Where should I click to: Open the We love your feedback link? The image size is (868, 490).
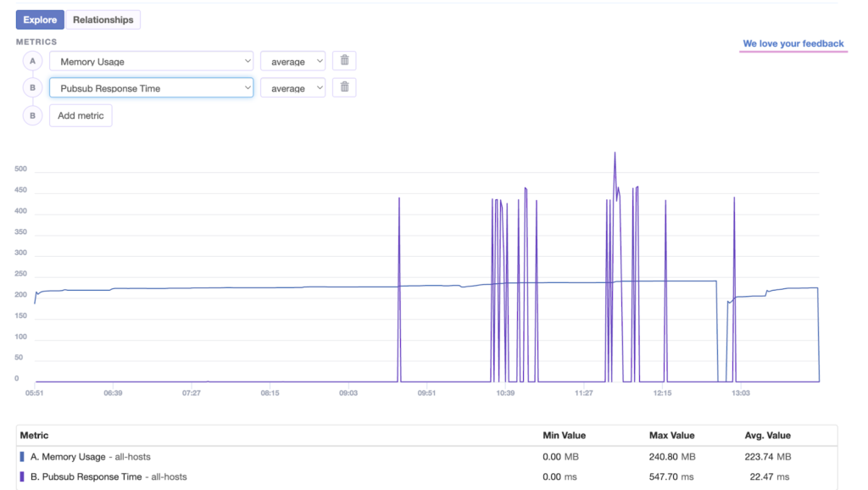tap(793, 44)
